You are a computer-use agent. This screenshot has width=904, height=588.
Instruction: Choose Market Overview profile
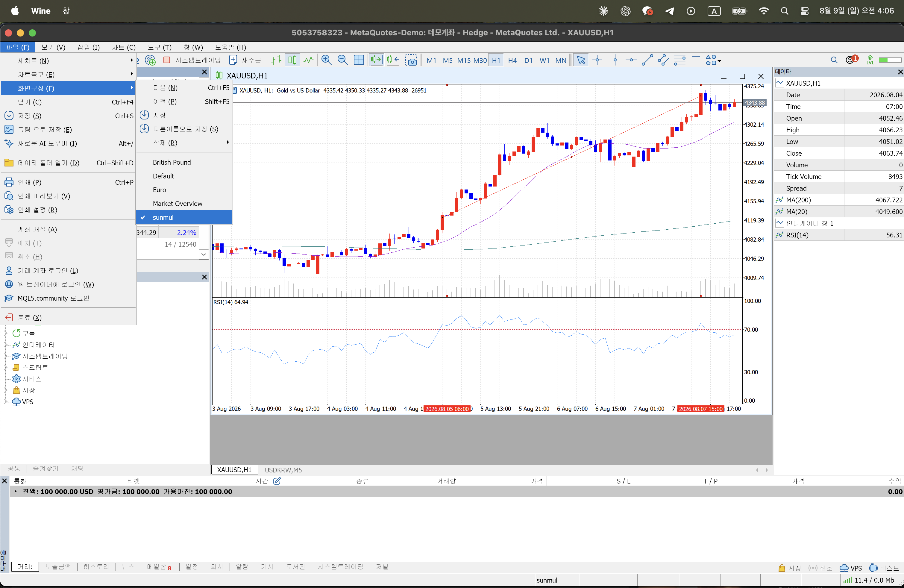(184, 204)
